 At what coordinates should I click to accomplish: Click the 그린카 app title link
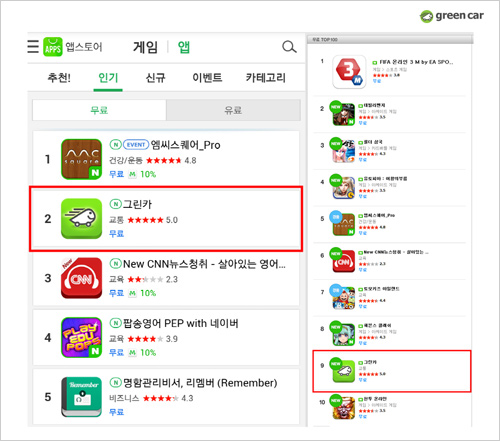pyautogui.click(x=137, y=204)
